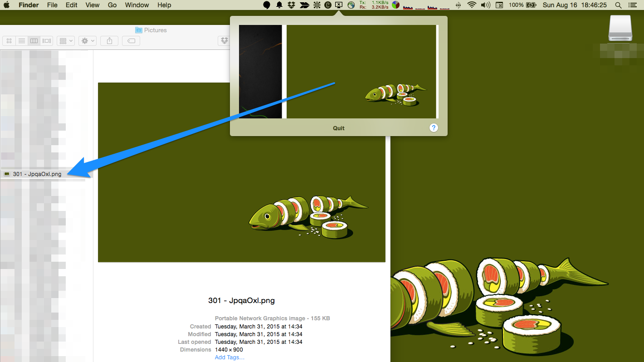644x362 pixels.
Task: Click the 100% battery status indicator
Action: click(x=523, y=5)
